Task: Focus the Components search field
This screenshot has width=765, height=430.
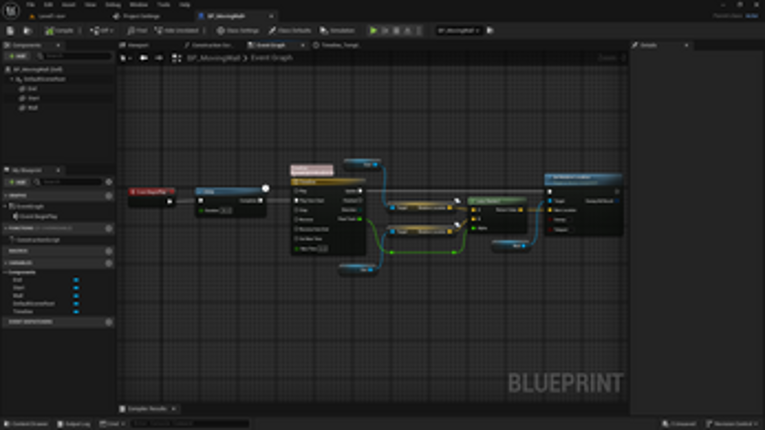Action: coord(73,56)
